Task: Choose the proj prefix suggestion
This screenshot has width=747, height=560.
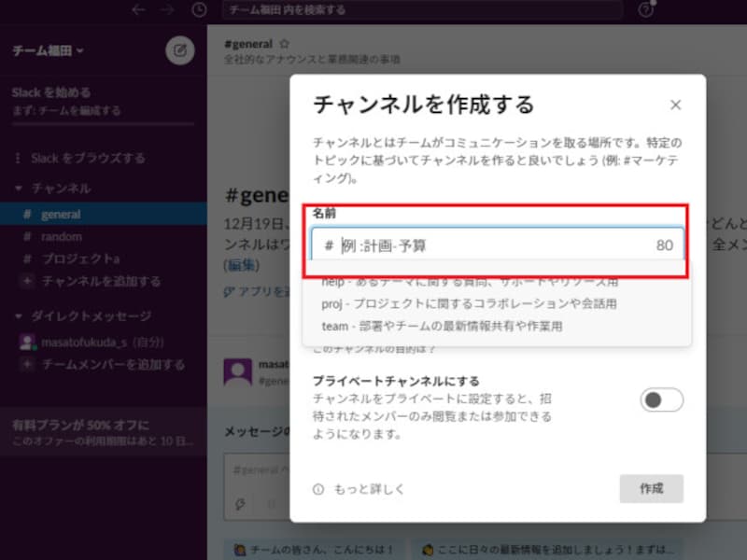Action: click(x=469, y=304)
